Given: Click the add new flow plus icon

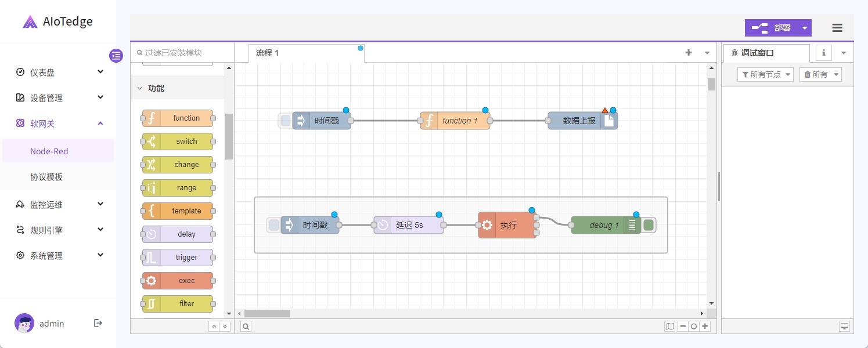Looking at the screenshot, I should click(x=689, y=53).
